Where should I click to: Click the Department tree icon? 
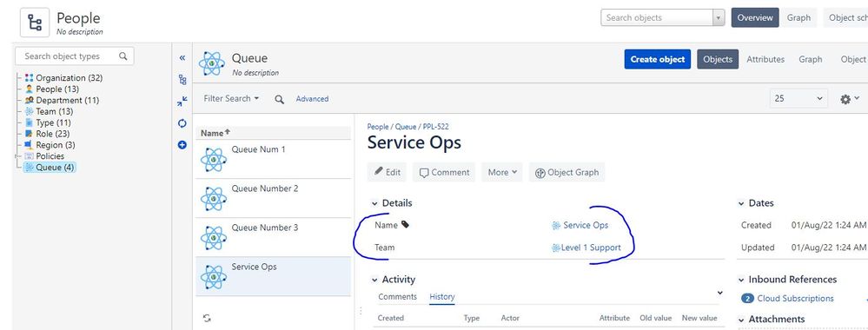(x=30, y=100)
